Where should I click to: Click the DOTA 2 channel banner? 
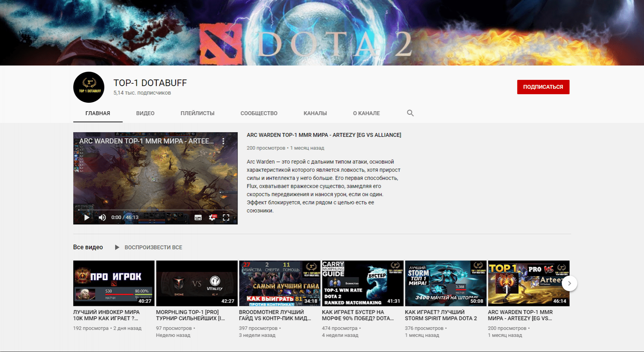pos(322,33)
